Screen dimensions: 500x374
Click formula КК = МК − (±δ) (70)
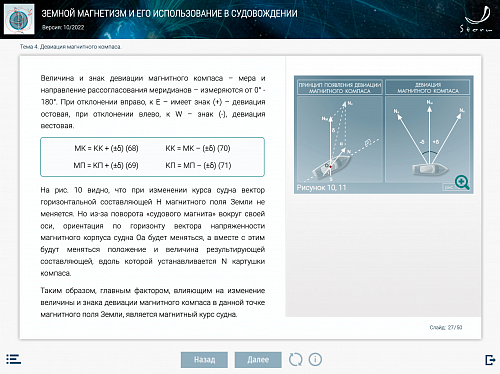pos(198,148)
